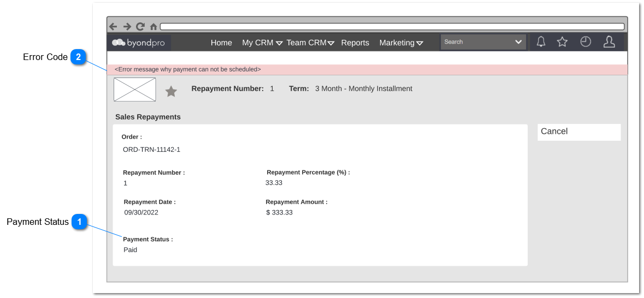644x298 pixels.
Task: Open user profile icon
Action: pos(608,42)
